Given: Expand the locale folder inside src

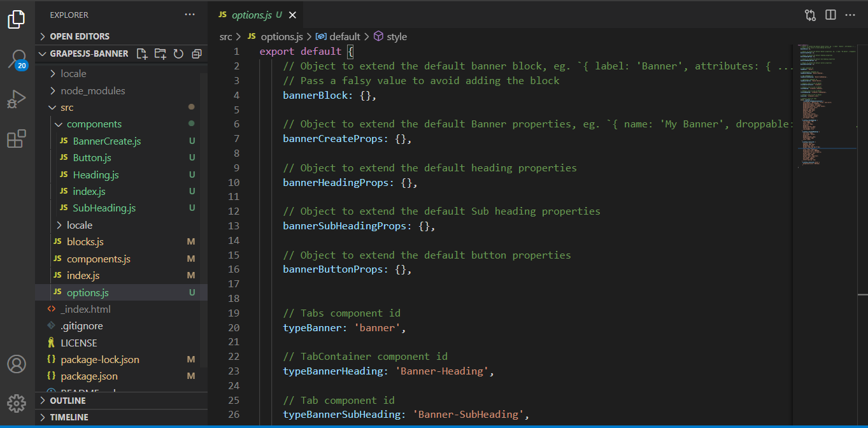Looking at the screenshot, I should (121, 225).
